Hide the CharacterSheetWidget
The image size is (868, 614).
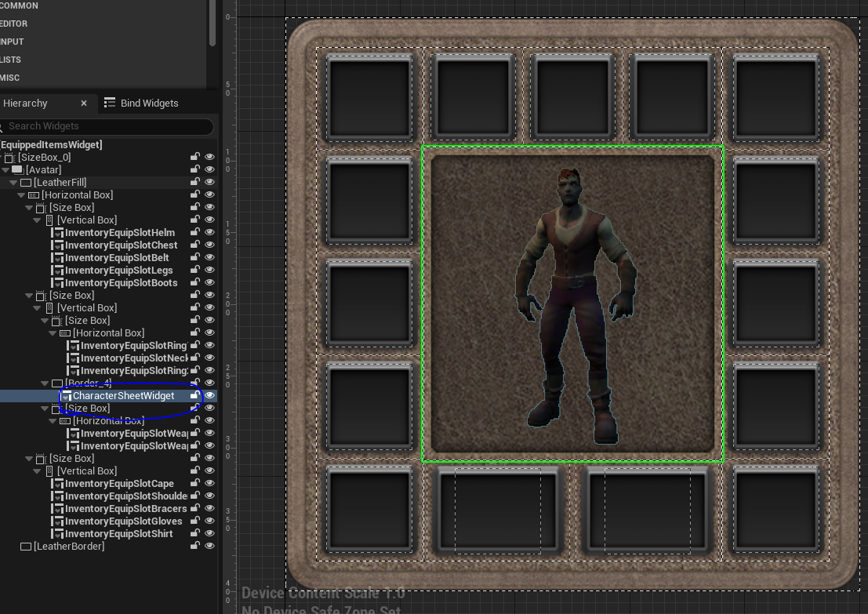(x=210, y=395)
